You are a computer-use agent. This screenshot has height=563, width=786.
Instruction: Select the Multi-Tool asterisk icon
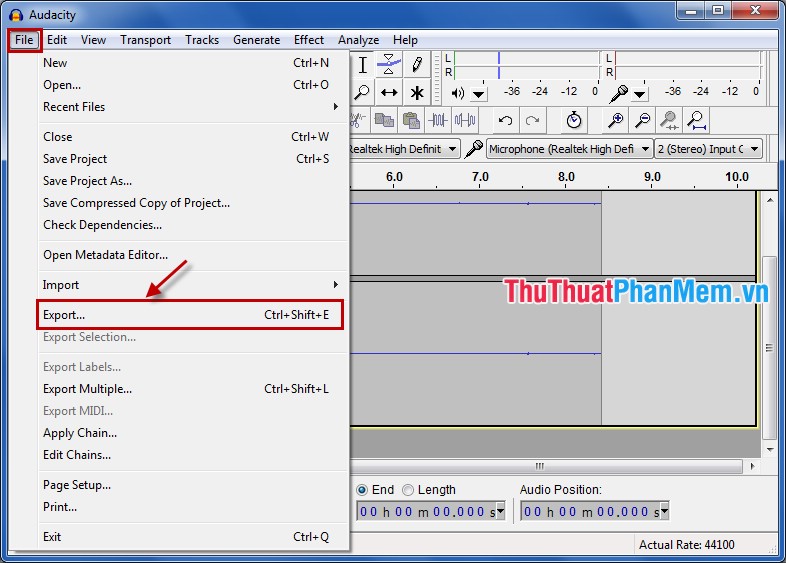pyautogui.click(x=417, y=92)
